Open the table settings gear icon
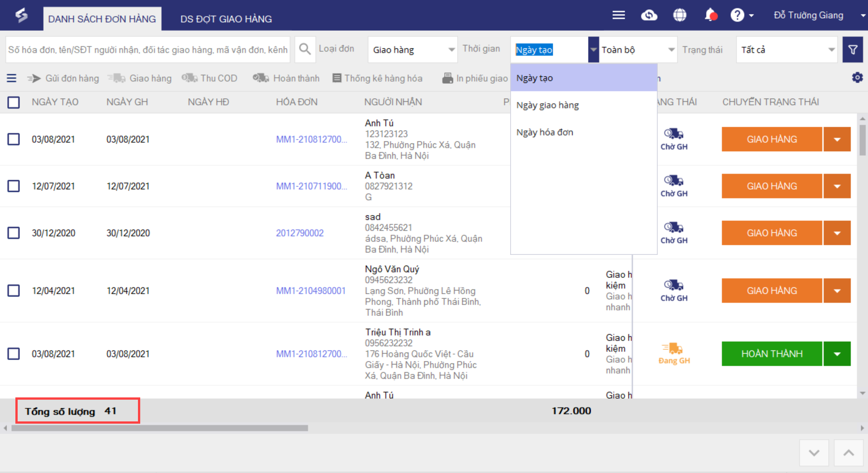This screenshot has width=868, height=473. (x=857, y=78)
